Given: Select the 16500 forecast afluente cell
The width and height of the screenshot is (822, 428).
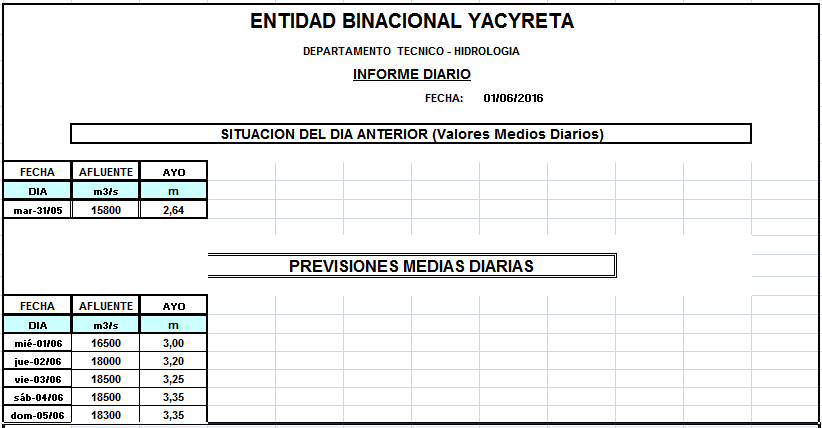Looking at the screenshot, I should (x=105, y=343).
